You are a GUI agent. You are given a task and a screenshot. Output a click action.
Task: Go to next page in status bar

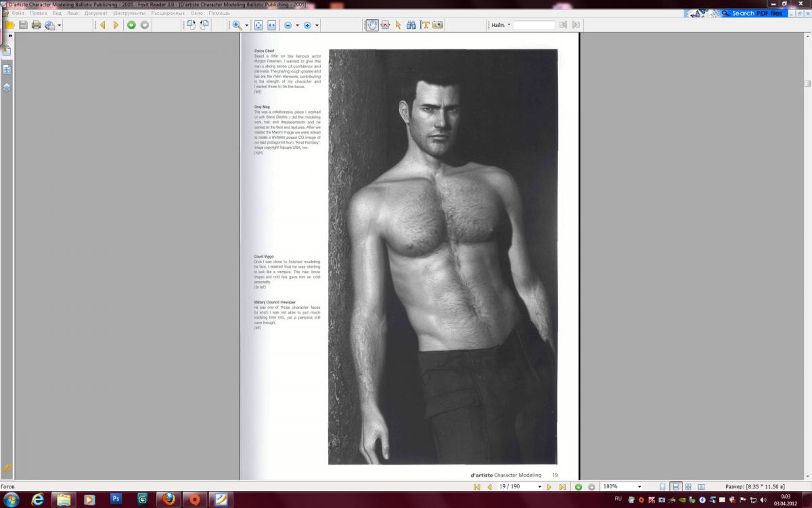click(x=549, y=486)
